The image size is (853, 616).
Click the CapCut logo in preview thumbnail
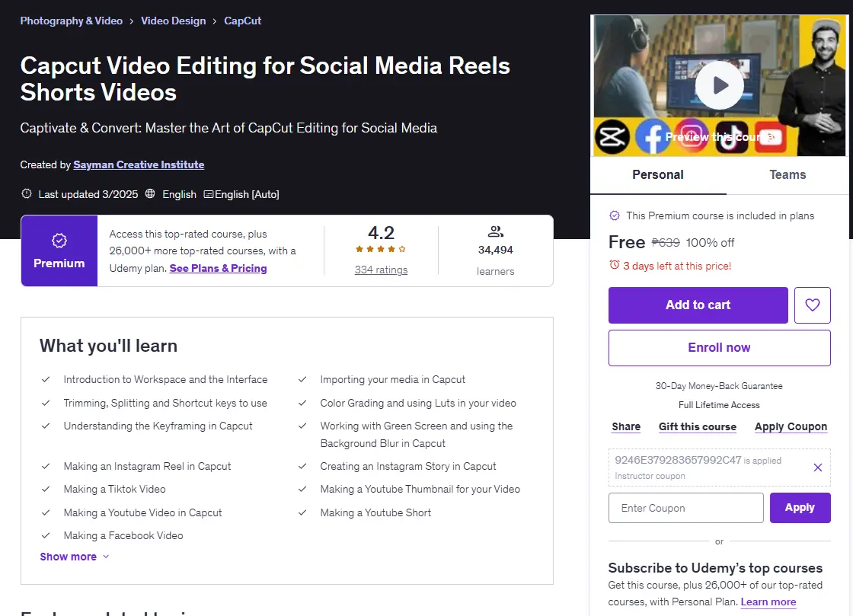tap(612, 137)
